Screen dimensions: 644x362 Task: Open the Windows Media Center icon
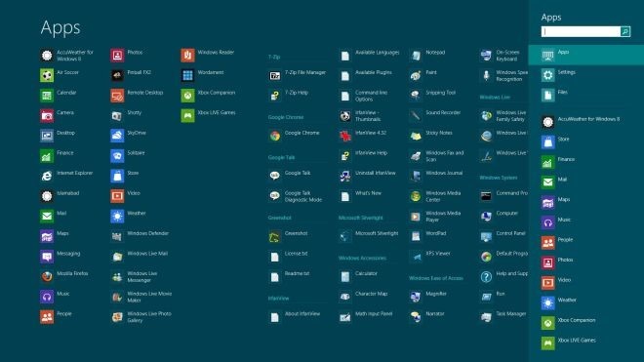point(416,196)
